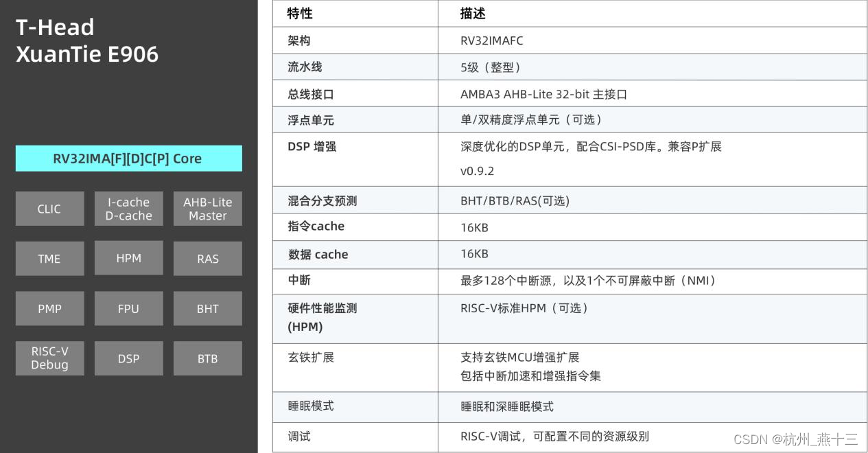Select the 架构 row label
The height and width of the screenshot is (453, 868).
click(299, 40)
